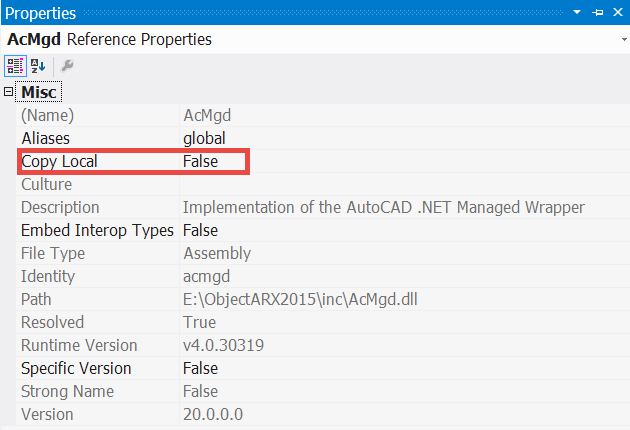Click the Copy Local False value
630x430 pixels.
[200, 161]
